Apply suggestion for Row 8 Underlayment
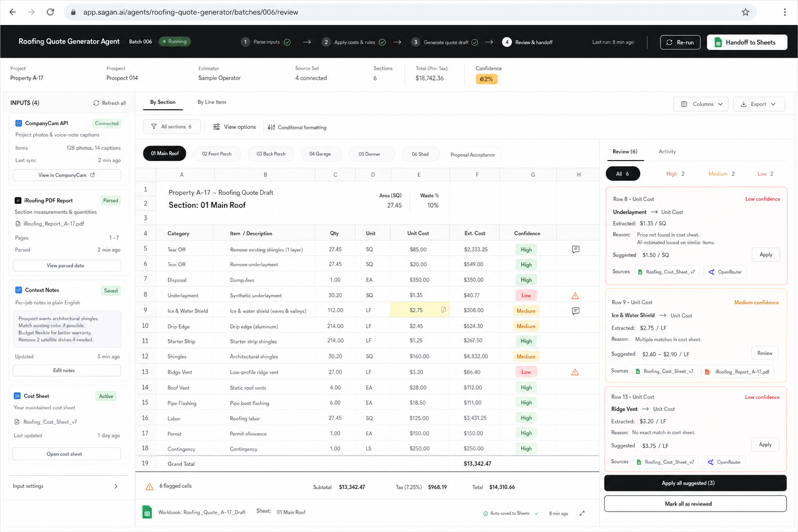 tap(766, 255)
